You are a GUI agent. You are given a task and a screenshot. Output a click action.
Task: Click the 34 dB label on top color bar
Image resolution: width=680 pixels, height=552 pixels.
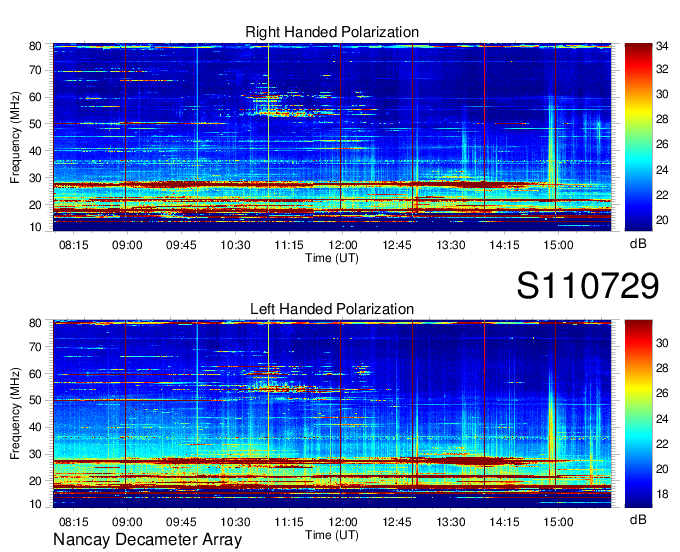click(x=662, y=46)
